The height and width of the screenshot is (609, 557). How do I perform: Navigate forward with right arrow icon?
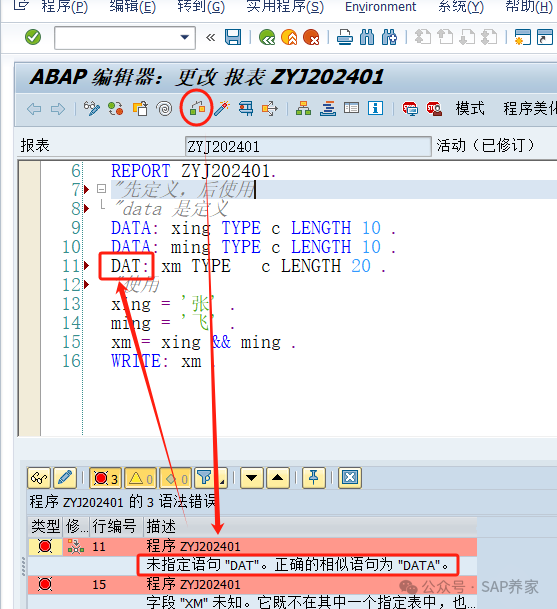(x=58, y=109)
